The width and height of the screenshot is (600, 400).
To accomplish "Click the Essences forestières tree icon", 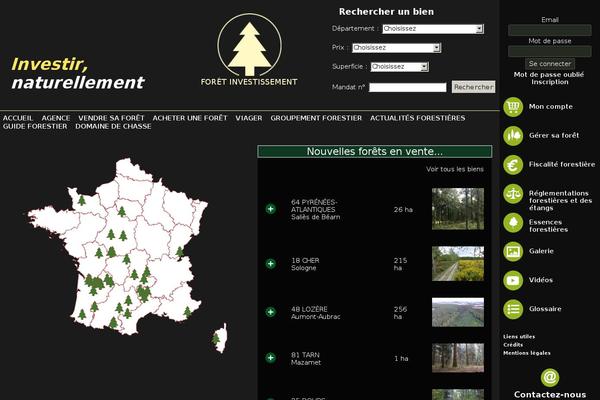I will coord(513,222).
